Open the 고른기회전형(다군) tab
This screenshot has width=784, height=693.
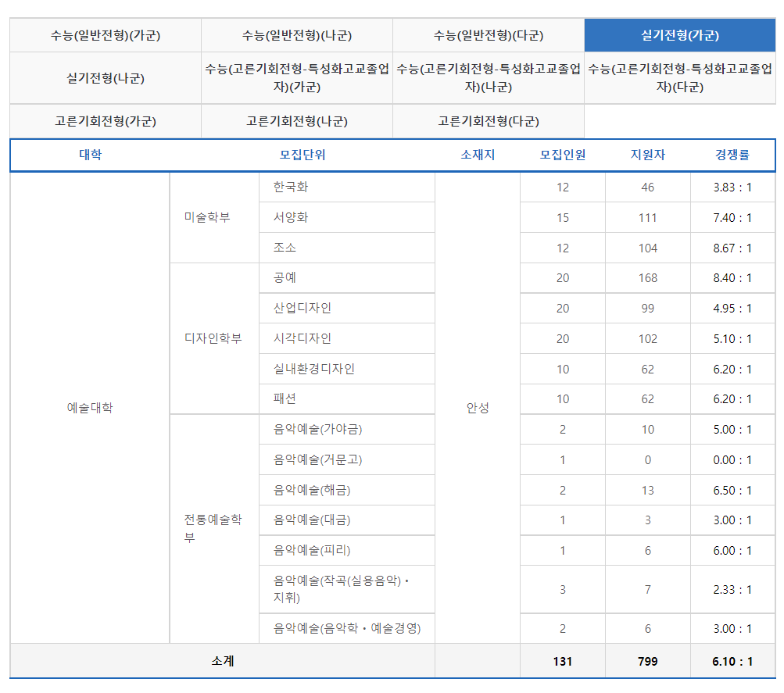[x=488, y=120]
